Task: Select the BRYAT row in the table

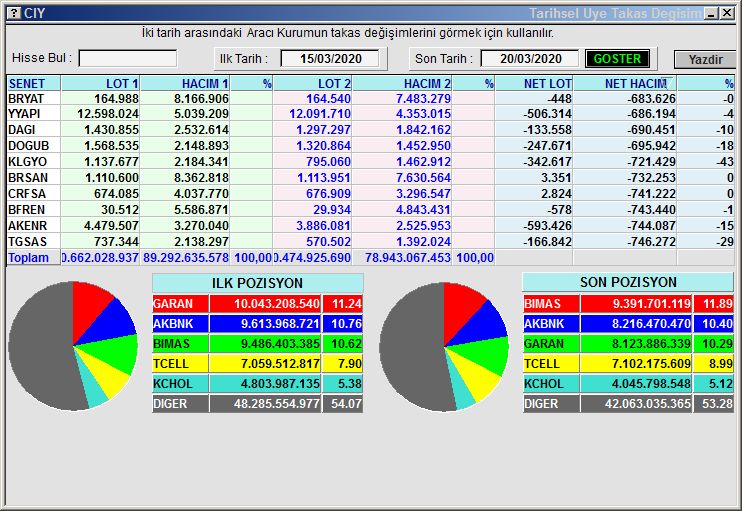Action: tap(33, 99)
